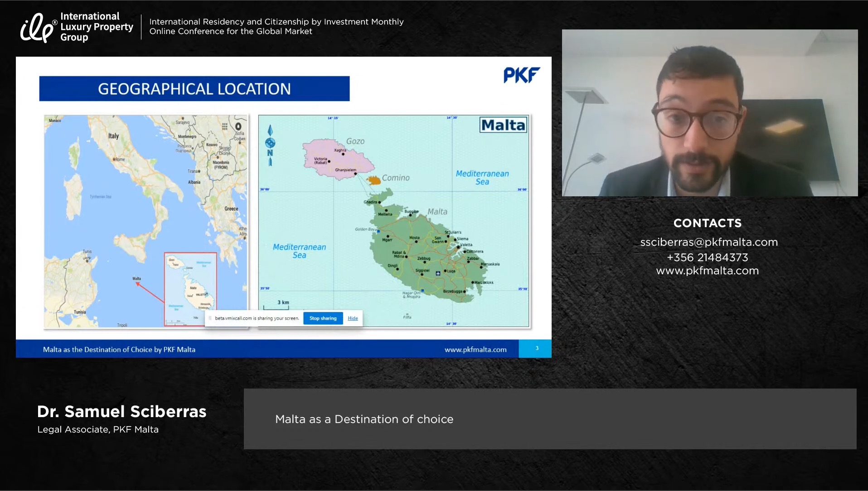The height and width of the screenshot is (491, 868).
Task: Click the boxed Malta title label on map
Action: tap(503, 125)
